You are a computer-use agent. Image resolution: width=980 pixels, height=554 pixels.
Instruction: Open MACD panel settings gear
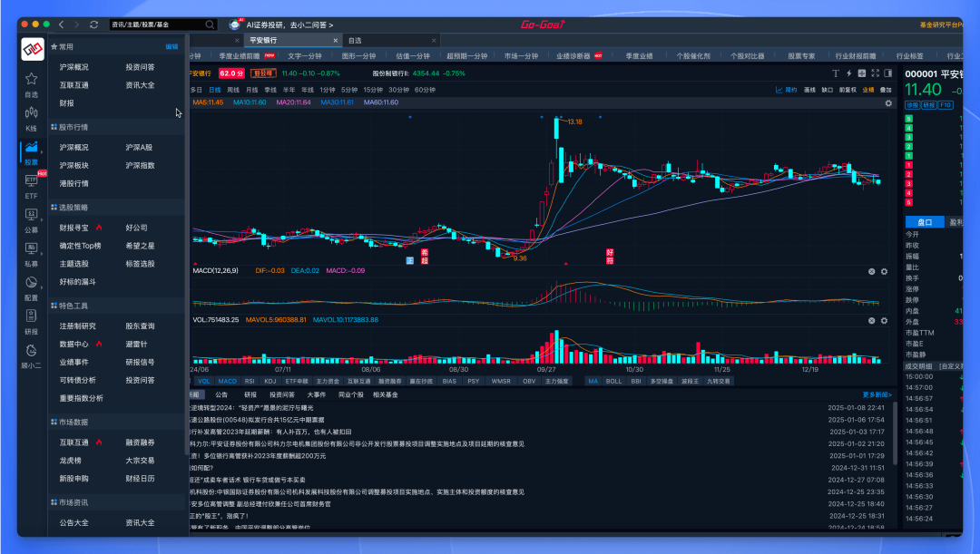(x=884, y=271)
